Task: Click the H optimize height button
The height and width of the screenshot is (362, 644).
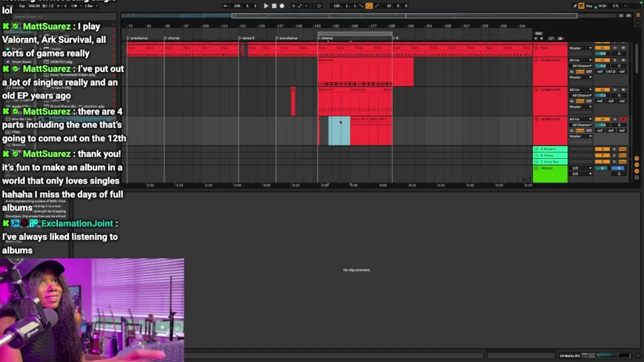Action: tap(621, 16)
